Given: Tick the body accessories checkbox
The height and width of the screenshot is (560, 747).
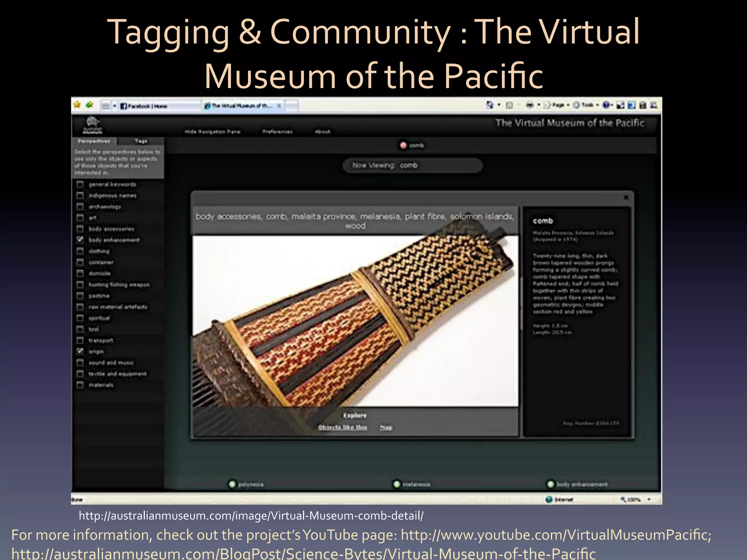Looking at the screenshot, I should 80,229.
